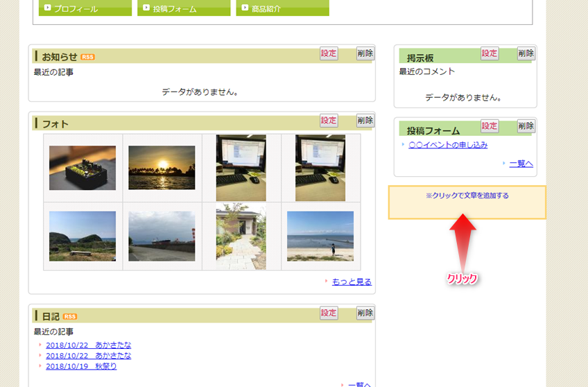Screen dimensions: 588x387
Task: Follow the もっと見る link under photos
Action: [352, 282]
